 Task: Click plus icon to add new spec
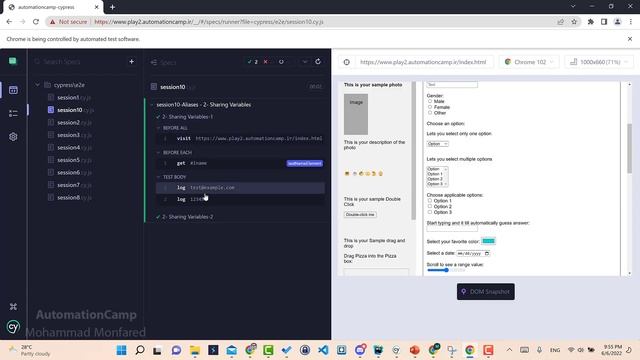[131, 62]
